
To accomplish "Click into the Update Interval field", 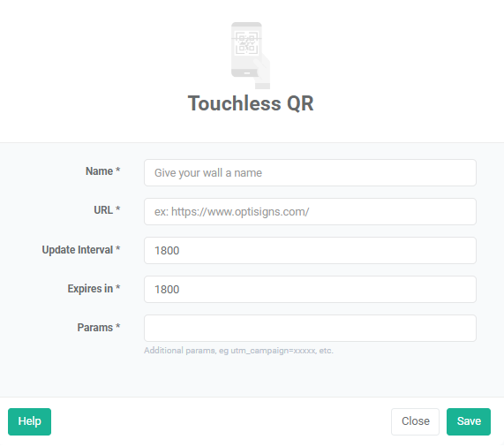I will tap(310, 251).
